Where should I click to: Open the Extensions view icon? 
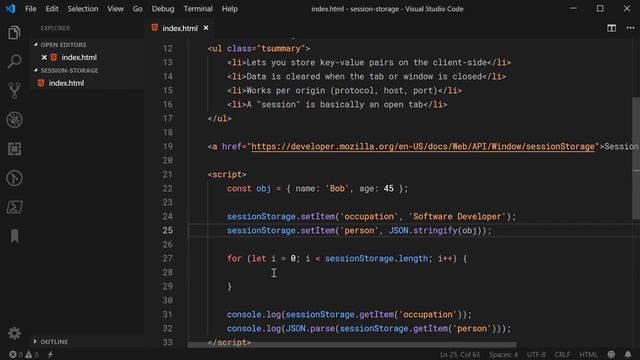[14, 149]
